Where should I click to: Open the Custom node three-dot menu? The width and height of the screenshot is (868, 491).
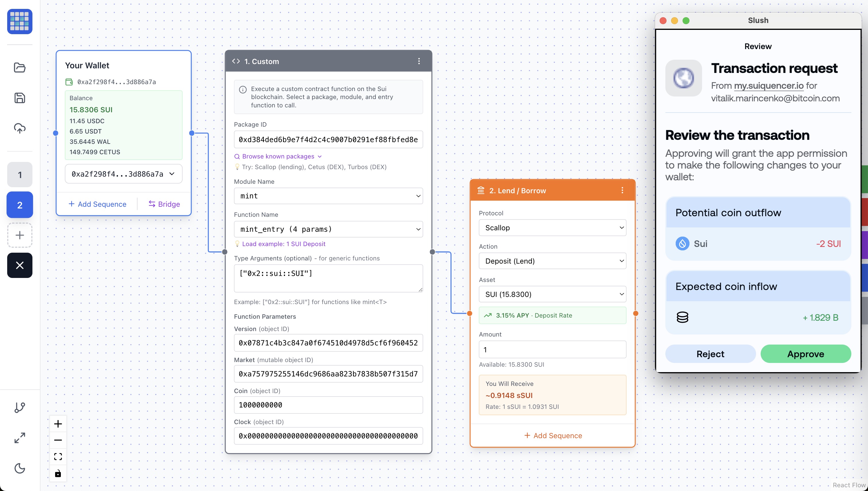point(419,61)
